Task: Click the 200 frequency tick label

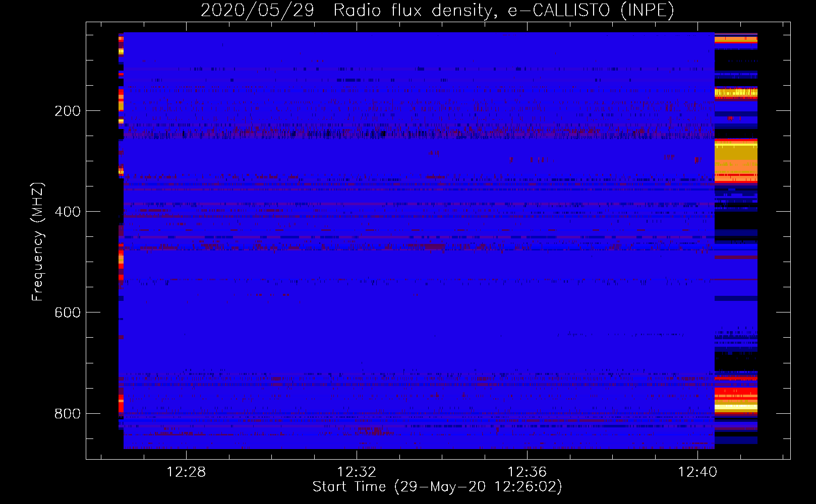Action: pos(68,111)
